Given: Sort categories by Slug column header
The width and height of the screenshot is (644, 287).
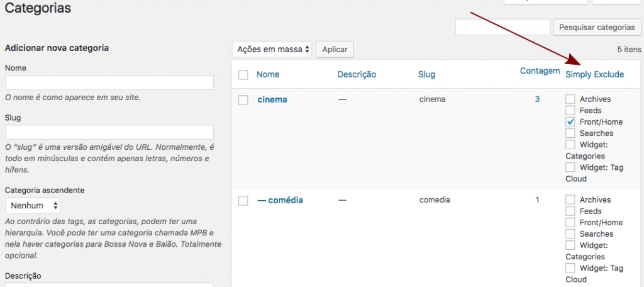Looking at the screenshot, I should 426,74.
